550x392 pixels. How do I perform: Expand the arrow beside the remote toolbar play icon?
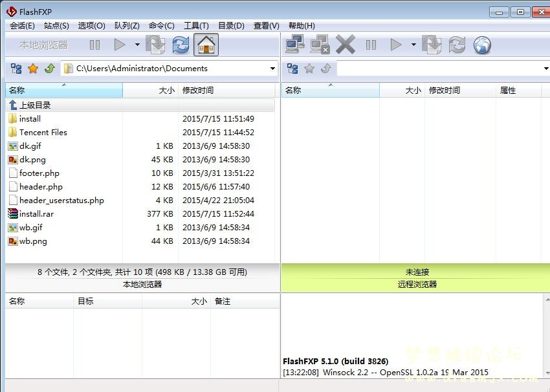coord(413,45)
